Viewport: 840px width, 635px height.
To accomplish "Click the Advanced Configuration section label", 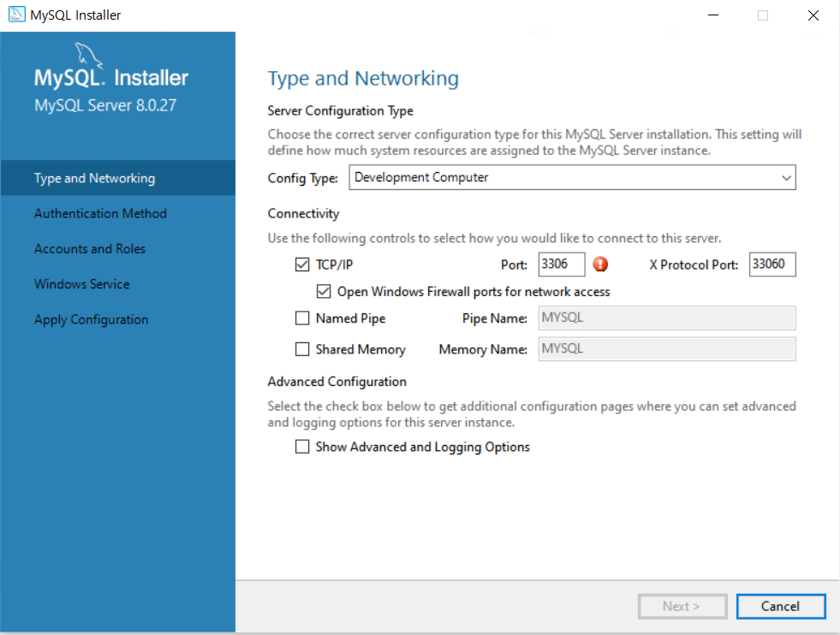I will (x=337, y=382).
